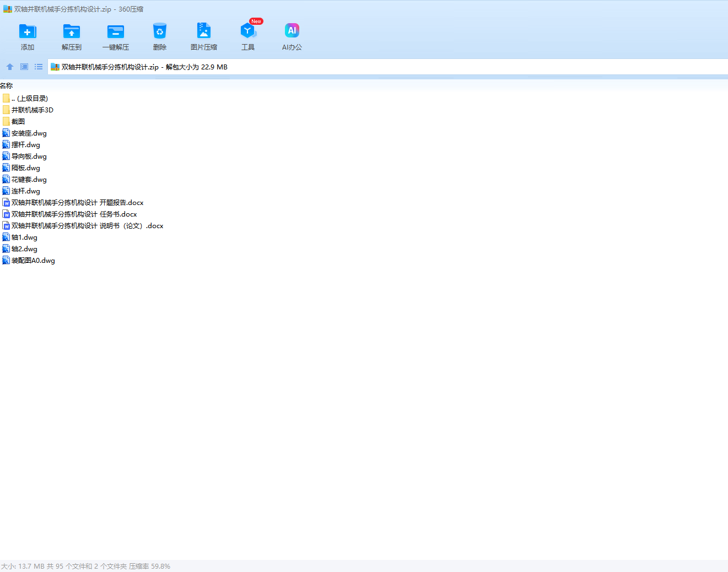Click the Word icon beside 开题报告.docx
Viewport: 728px width, 572px height.
pos(6,202)
